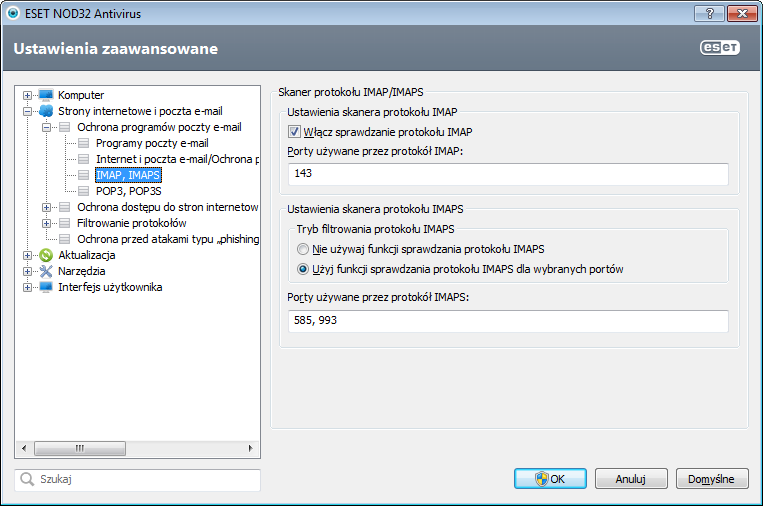Disable the Włącz sprawdzanie protokołu IMAP checkbox
The width and height of the screenshot is (763, 506).
click(294, 132)
